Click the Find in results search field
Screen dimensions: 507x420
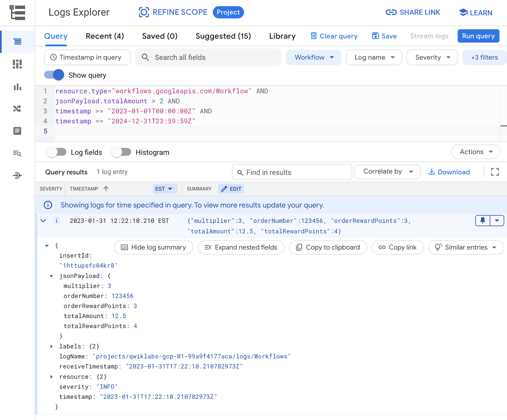tap(292, 172)
